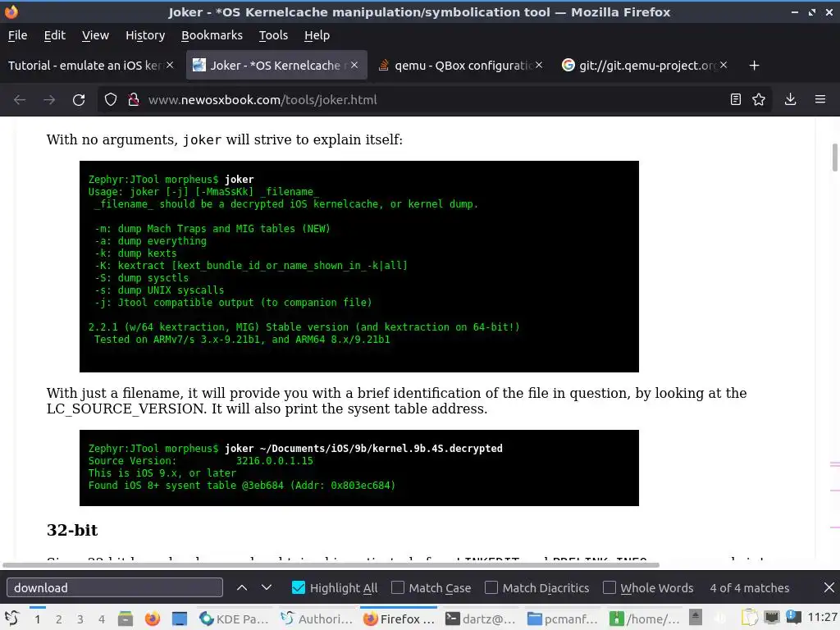Open the Tools menu
The image size is (840, 630).
pyautogui.click(x=273, y=35)
